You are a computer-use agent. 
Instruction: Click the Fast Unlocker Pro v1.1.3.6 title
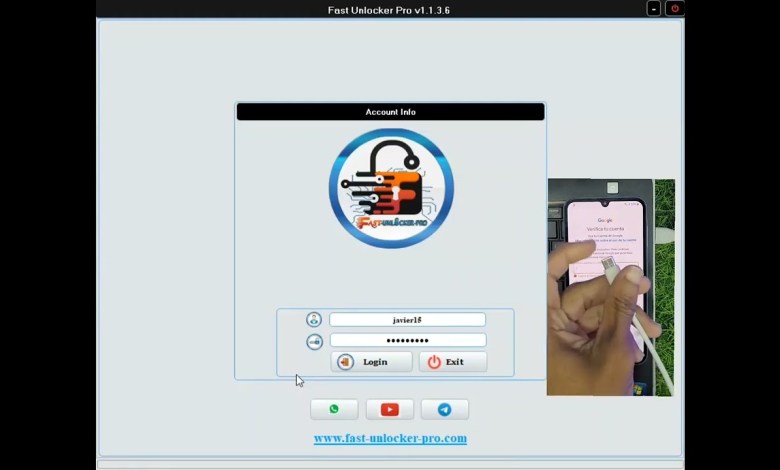[x=388, y=10]
